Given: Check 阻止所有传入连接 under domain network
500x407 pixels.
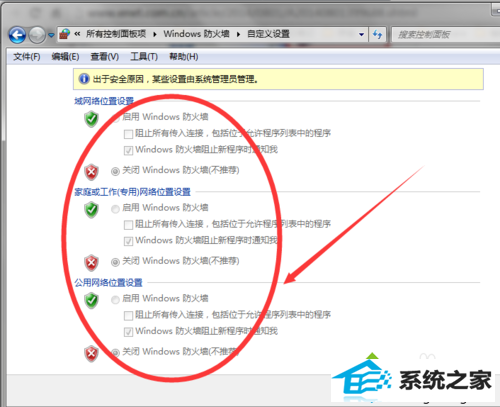Looking at the screenshot, I should tap(128, 134).
